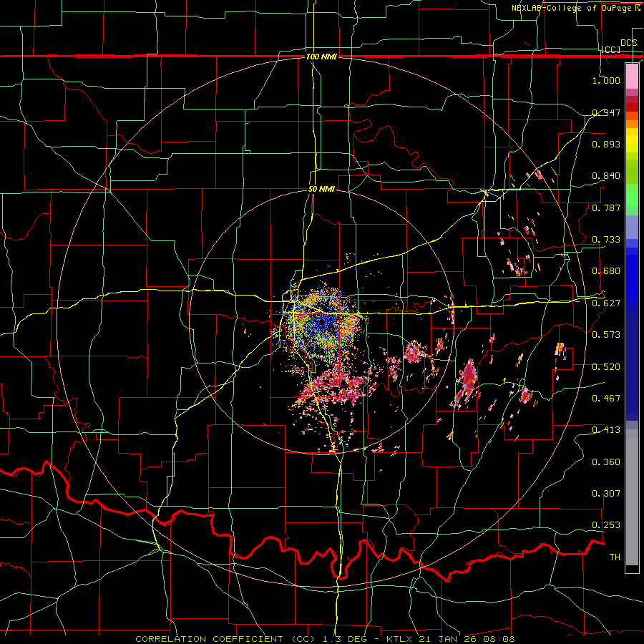This screenshot has height=644, width=644.
Task: Click the 0.893 scale value
Action: pos(606,144)
